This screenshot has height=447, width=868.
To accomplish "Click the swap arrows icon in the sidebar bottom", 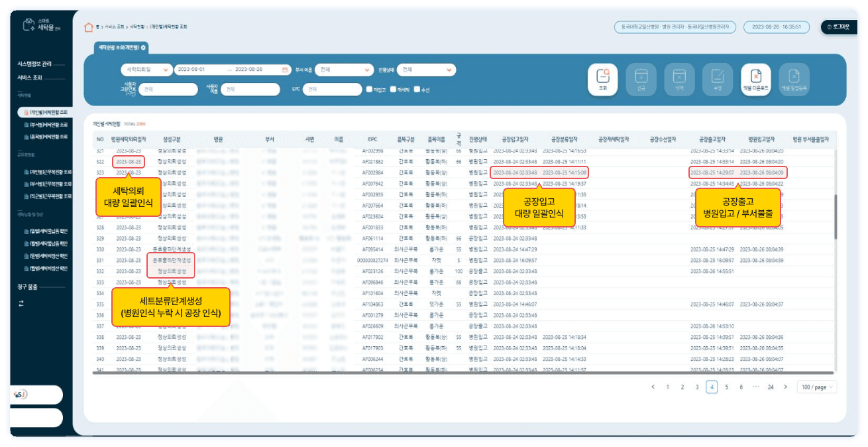I will point(21,303).
